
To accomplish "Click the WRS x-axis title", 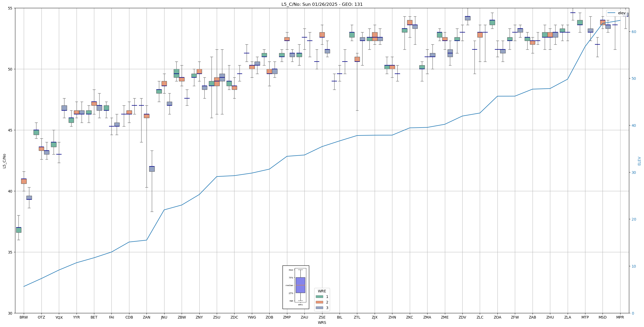I will (322, 323).
